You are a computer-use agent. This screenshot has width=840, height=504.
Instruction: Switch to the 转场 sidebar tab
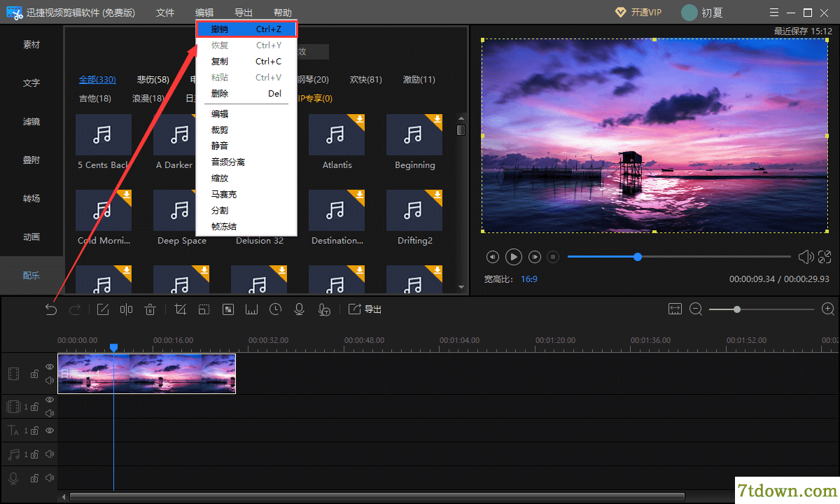[x=31, y=199]
